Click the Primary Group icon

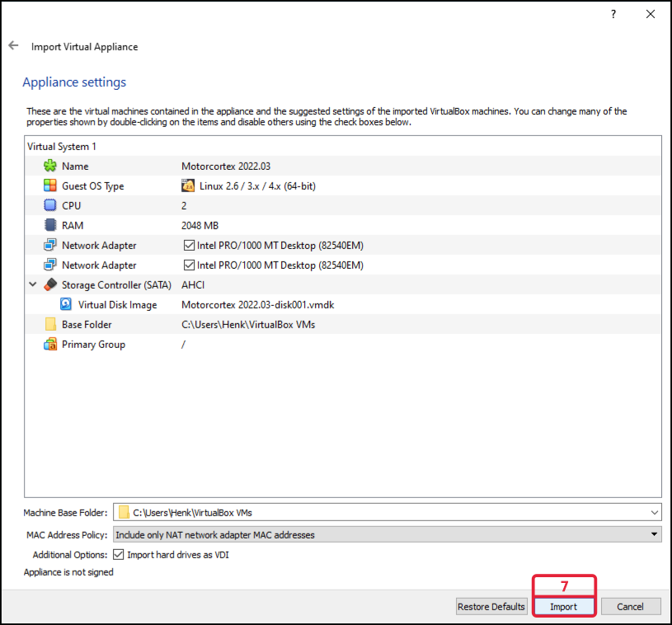coord(50,344)
